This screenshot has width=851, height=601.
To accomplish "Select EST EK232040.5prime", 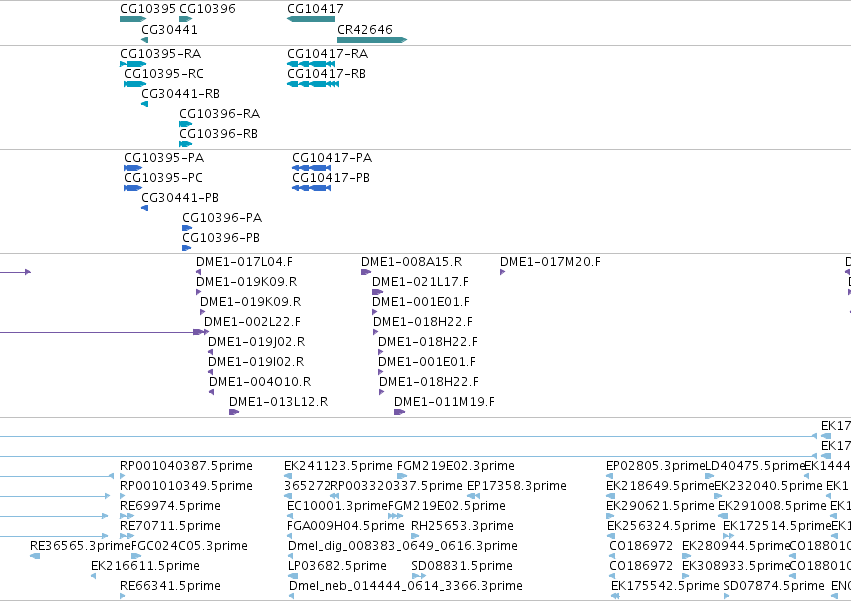I will click(719, 496).
